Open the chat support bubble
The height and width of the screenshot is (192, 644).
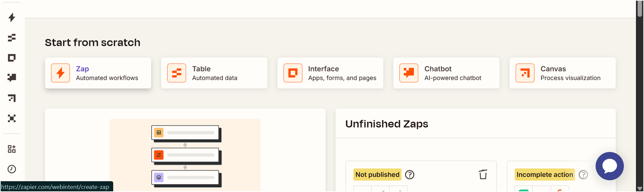point(609,166)
